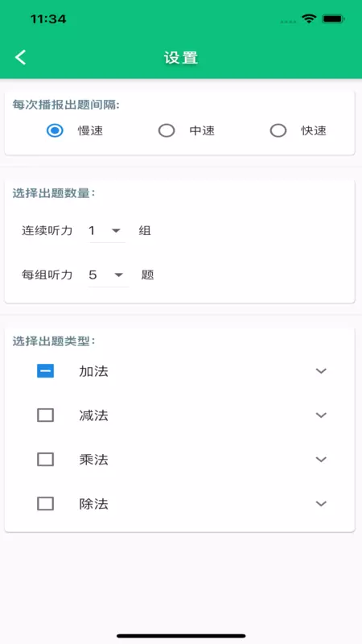Tap the Wi-Fi status icon
This screenshot has height=644, width=362.
pyautogui.click(x=309, y=19)
